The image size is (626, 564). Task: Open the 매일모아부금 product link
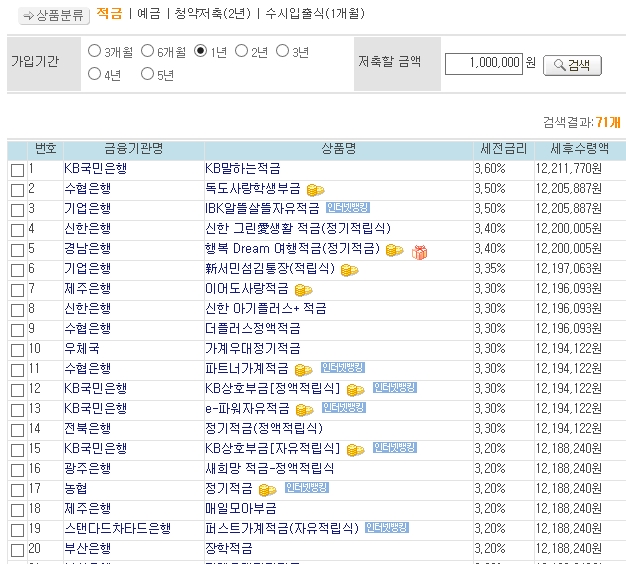coord(241,508)
